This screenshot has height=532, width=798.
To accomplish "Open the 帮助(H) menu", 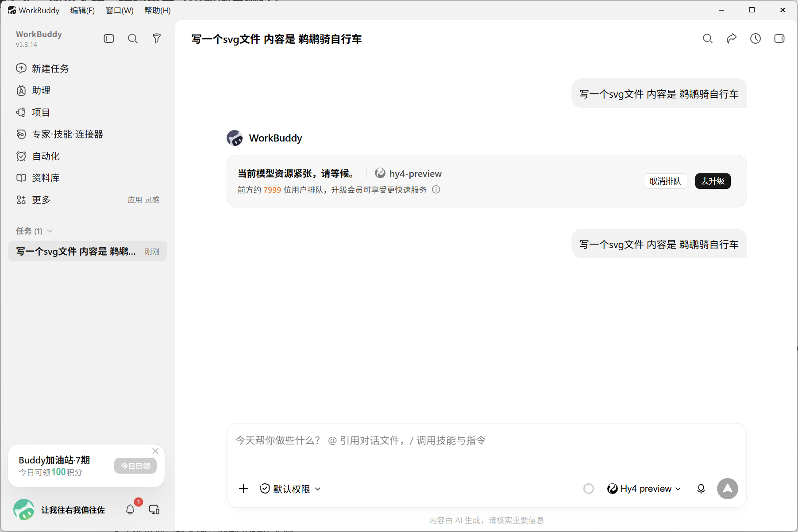I will [158, 10].
